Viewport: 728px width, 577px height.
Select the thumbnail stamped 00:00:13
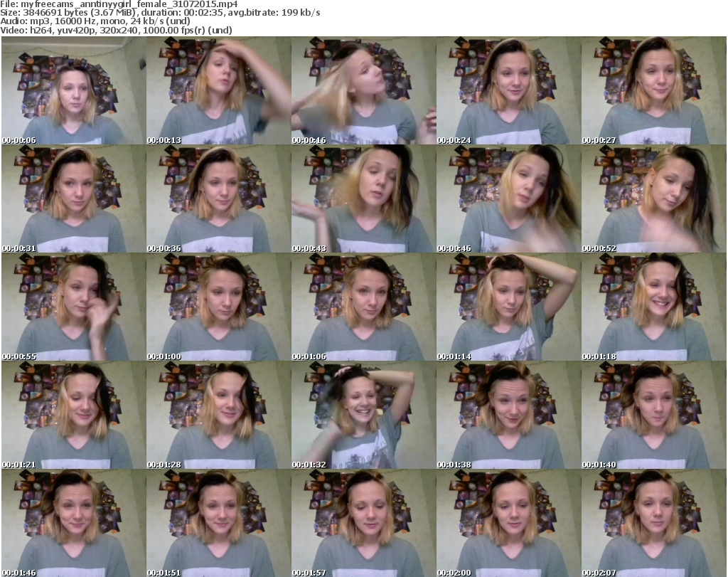(x=219, y=90)
